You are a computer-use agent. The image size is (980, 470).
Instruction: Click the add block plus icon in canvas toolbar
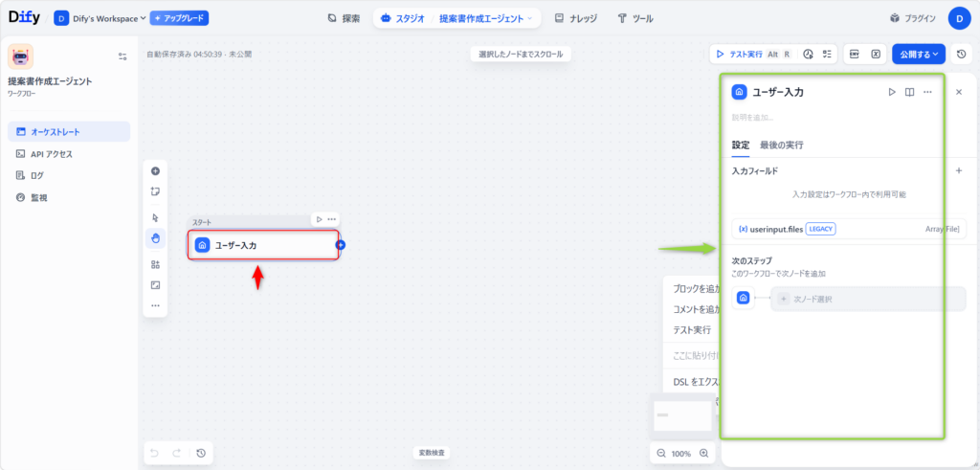[155, 171]
